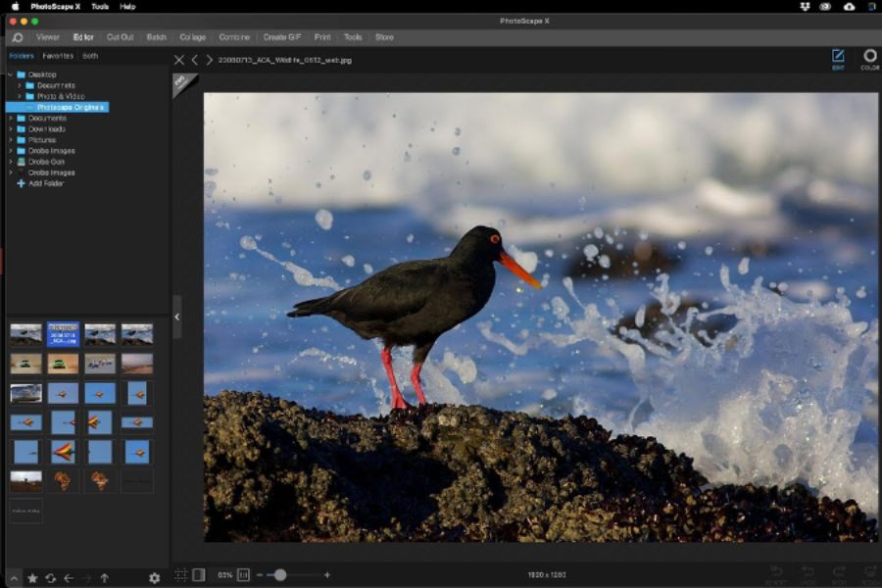This screenshot has width=882, height=588.
Task: Open the Tools menu in macOS menu bar
Action: point(100,7)
